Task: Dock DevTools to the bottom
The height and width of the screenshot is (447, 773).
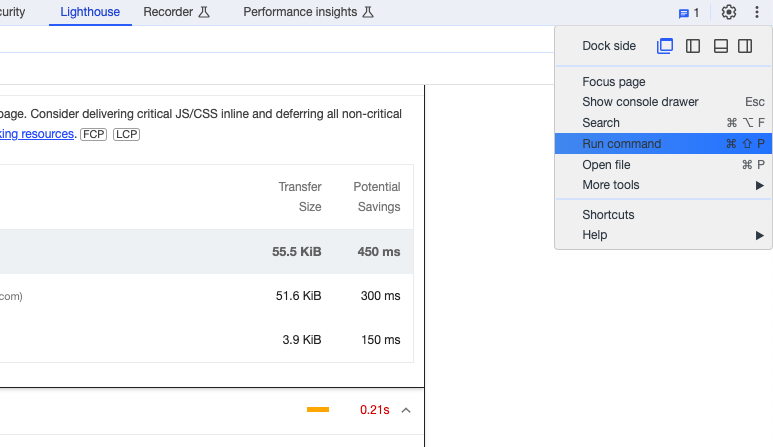Action: (720, 46)
